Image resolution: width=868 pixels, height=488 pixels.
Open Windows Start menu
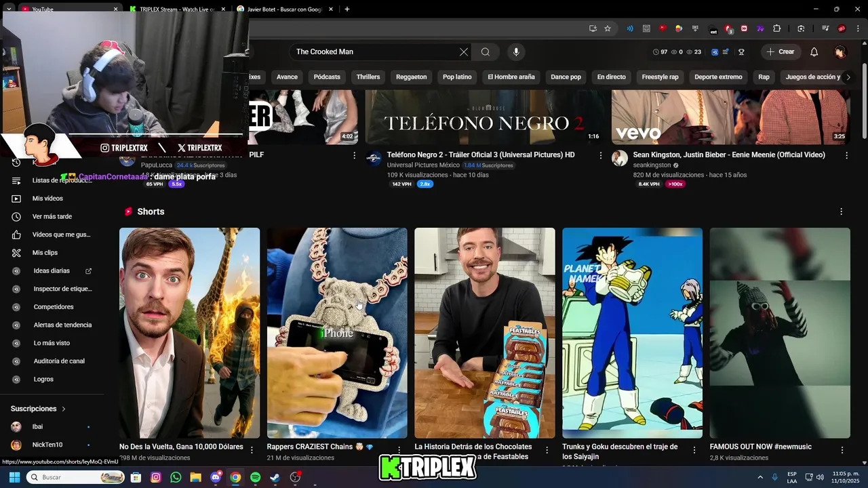click(15, 477)
